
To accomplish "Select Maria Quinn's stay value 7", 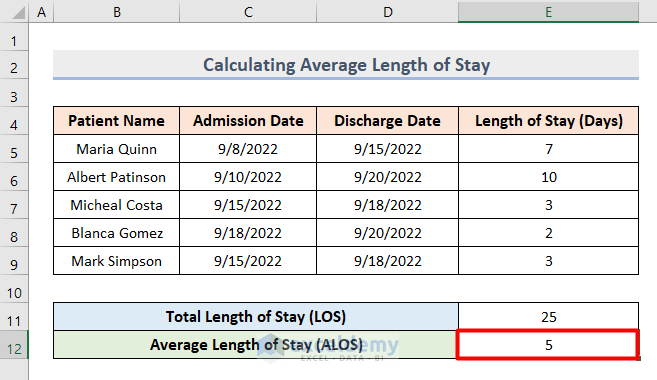I will [548, 149].
